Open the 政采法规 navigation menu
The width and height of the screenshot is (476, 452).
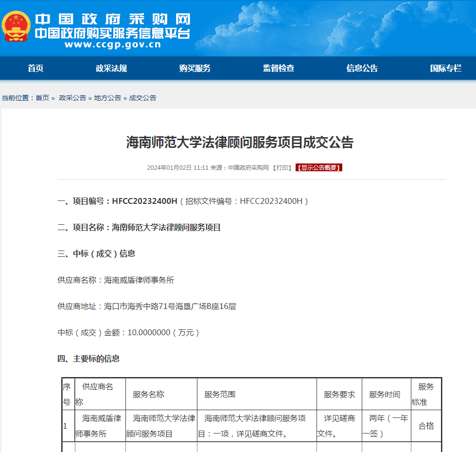(111, 68)
